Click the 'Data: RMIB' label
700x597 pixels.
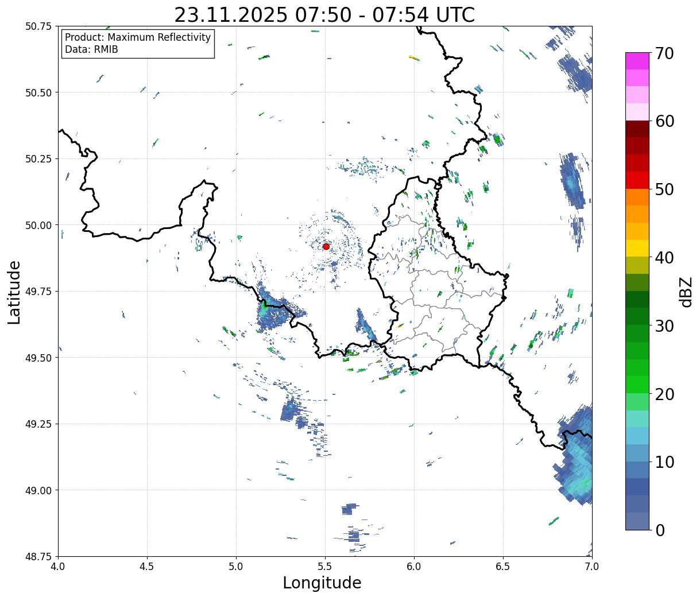[x=91, y=49]
